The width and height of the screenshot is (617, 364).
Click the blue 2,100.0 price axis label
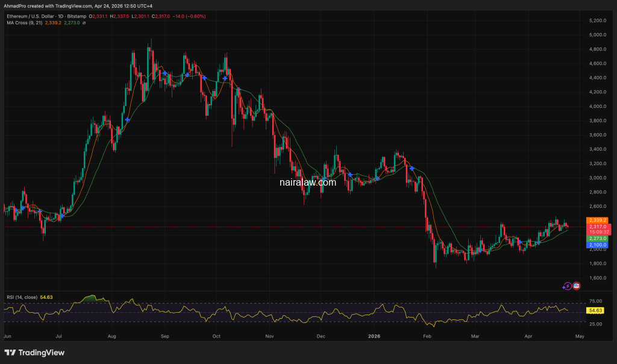point(598,245)
